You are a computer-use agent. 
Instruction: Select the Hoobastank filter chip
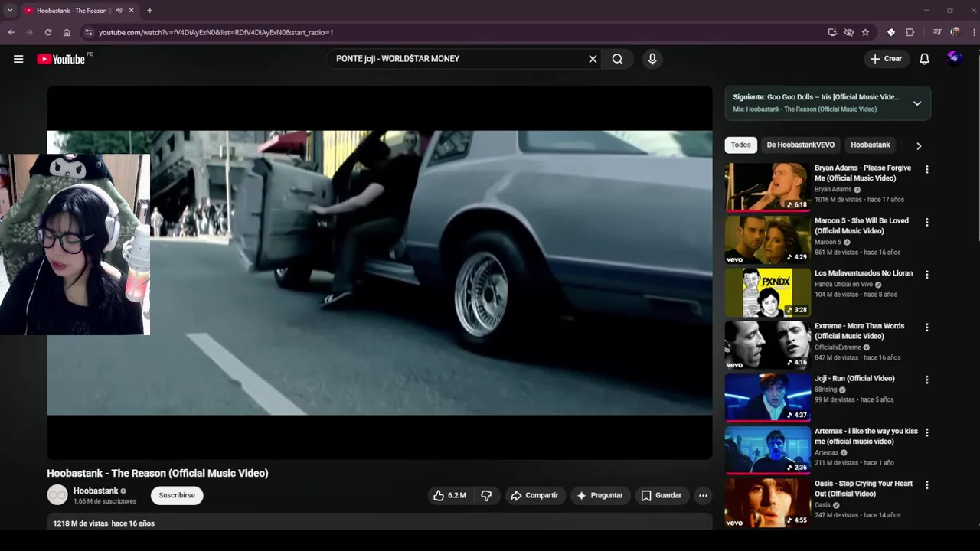[871, 145]
